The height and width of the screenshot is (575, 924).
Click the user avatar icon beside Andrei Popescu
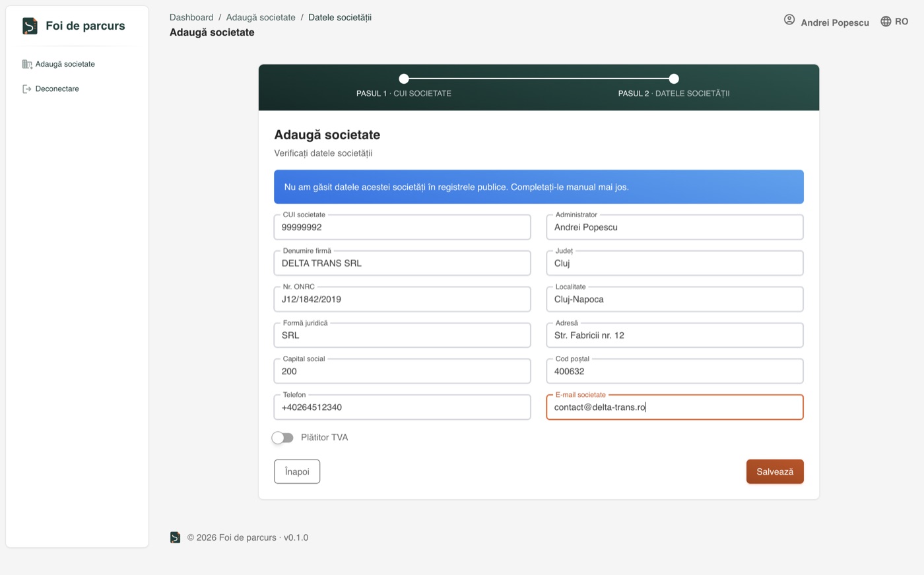[x=789, y=20]
